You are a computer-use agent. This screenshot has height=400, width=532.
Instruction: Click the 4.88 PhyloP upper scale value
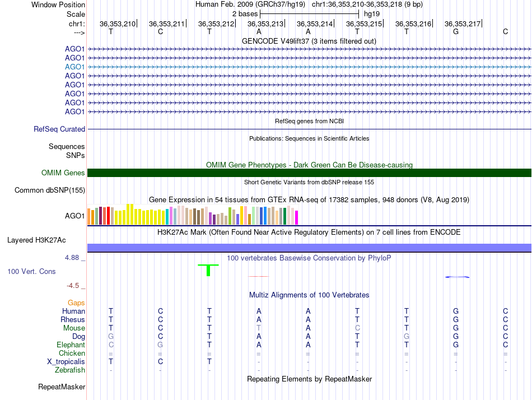coord(72,258)
